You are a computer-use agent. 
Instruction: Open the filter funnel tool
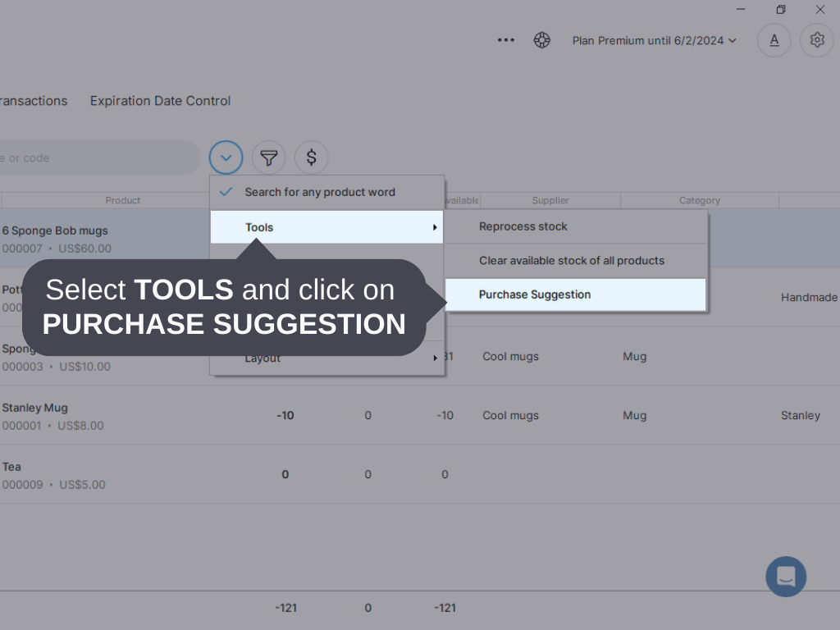point(269,157)
